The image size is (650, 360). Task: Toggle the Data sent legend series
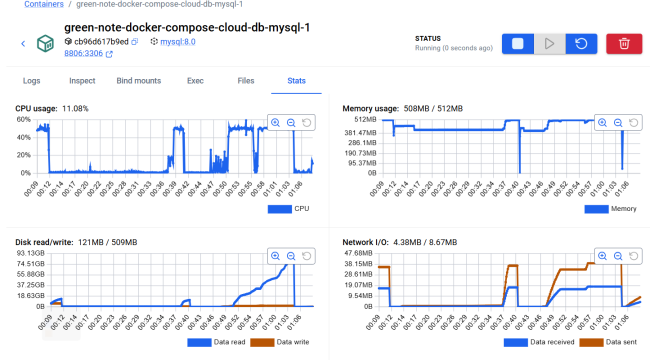point(608,342)
